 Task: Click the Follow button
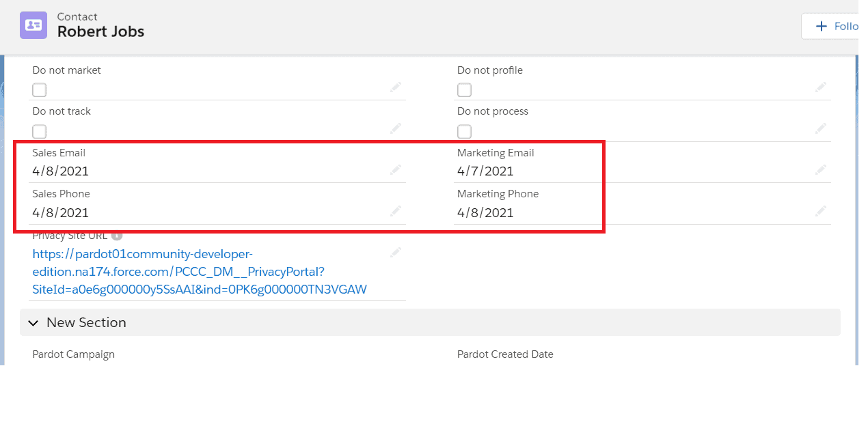(x=837, y=25)
